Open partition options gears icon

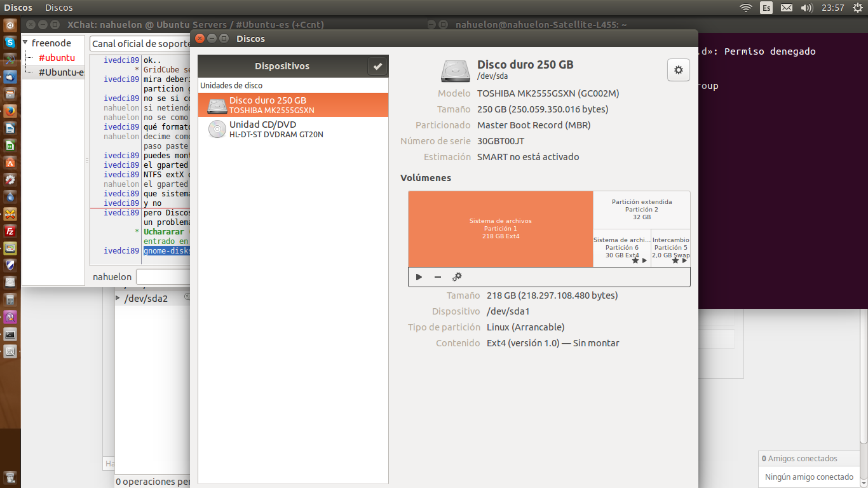pyautogui.click(x=457, y=277)
